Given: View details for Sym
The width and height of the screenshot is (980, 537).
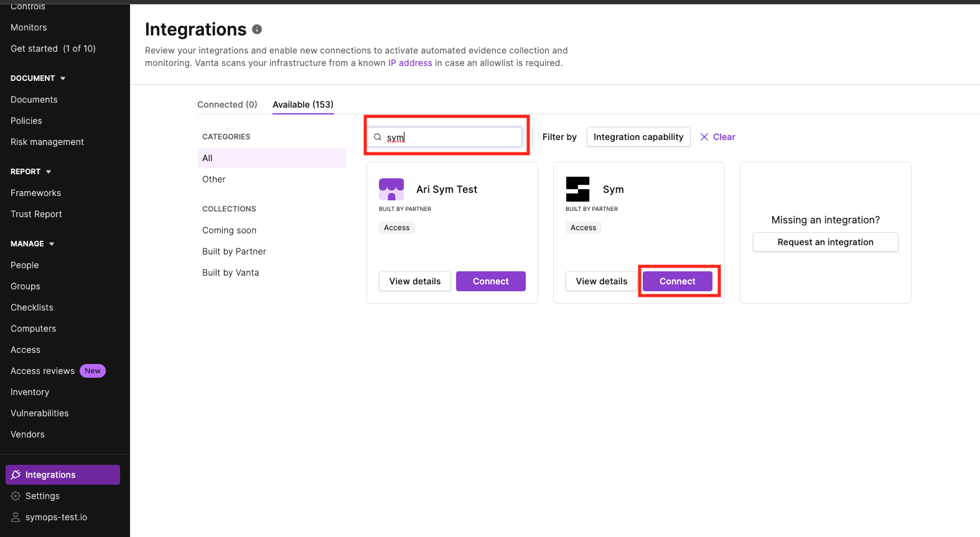Looking at the screenshot, I should point(602,281).
